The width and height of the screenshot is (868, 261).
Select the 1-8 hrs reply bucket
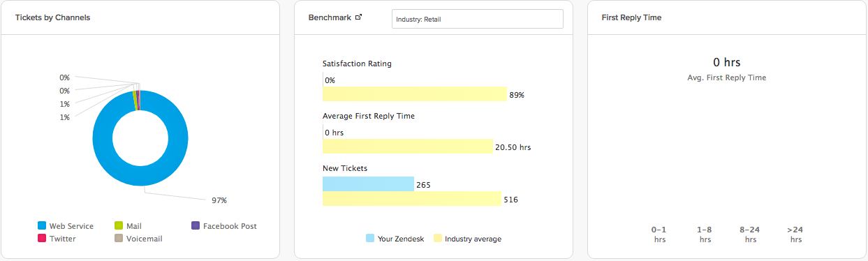(x=705, y=234)
